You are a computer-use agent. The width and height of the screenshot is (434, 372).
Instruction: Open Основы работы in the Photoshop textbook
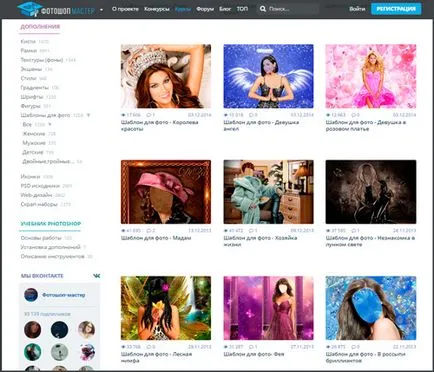point(41,238)
